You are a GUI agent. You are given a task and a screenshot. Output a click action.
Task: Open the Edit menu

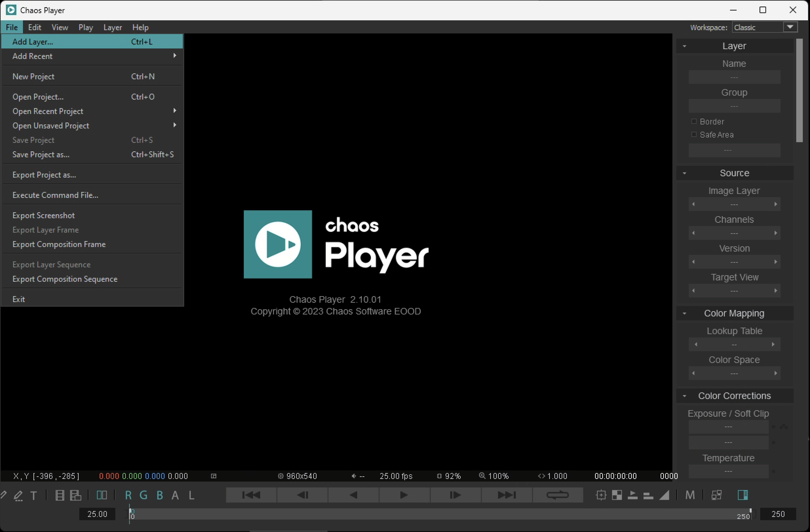pos(35,27)
